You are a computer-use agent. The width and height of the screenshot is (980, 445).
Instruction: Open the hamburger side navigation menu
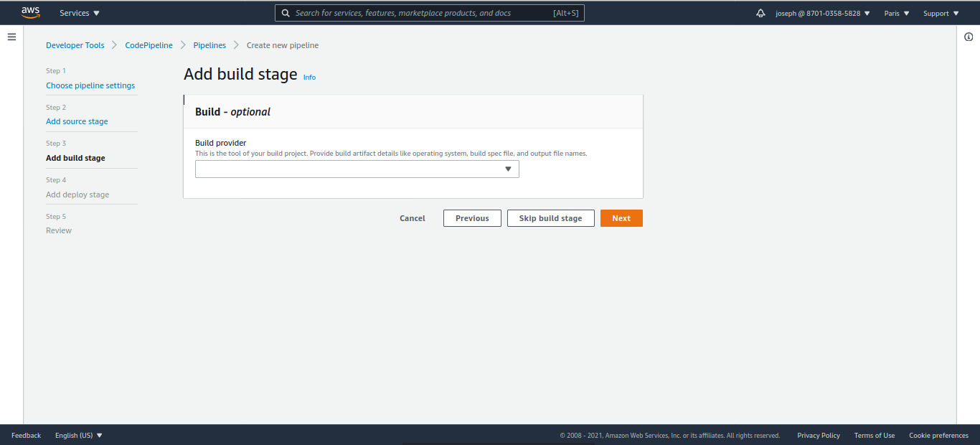[x=11, y=37]
